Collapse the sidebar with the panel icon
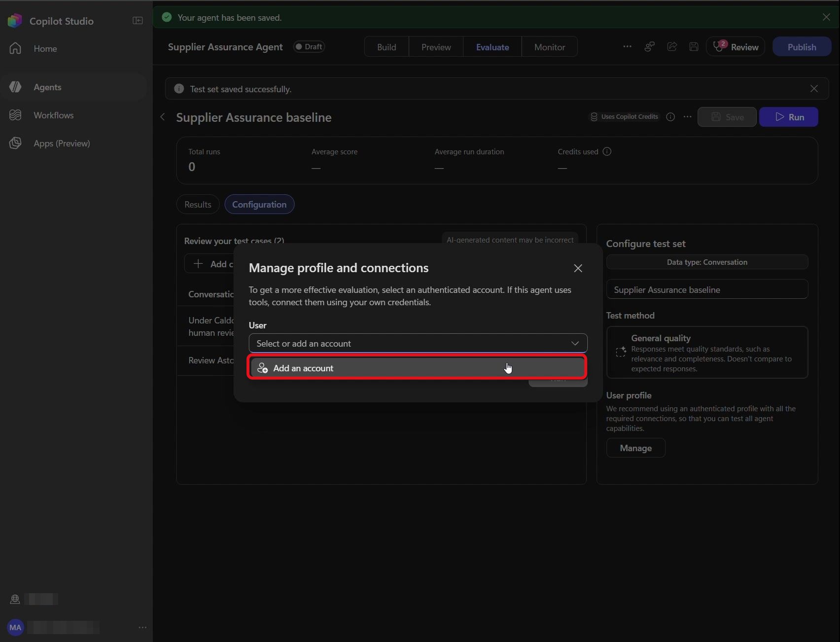This screenshot has height=642, width=840. click(138, 21)
